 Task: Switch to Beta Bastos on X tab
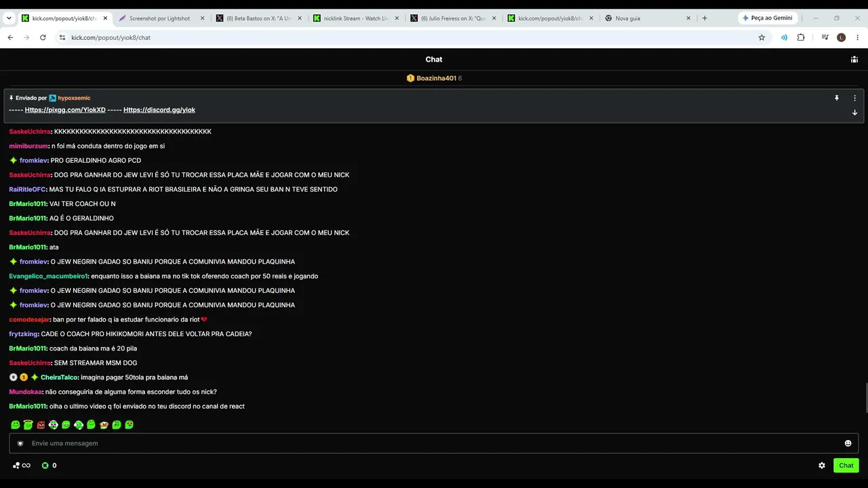258,18
